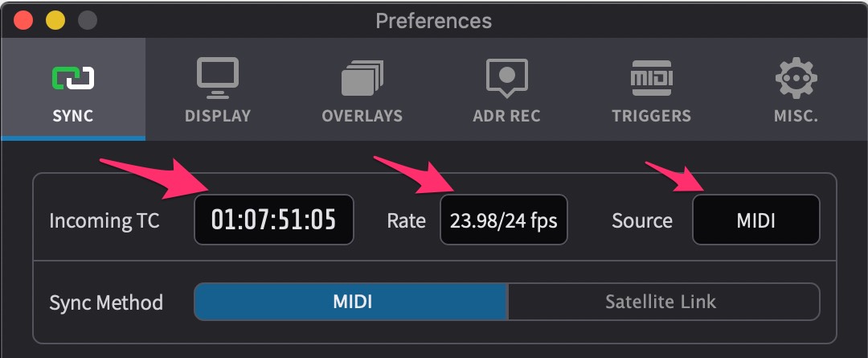Screen dimensions: 868x358
Task: Click the Preferences window title
Action: [x=433, y=21]
